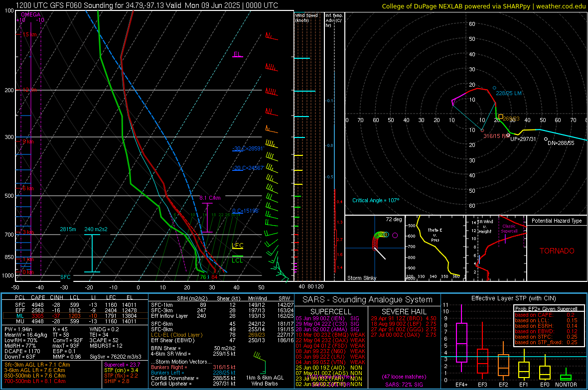
Task: Select the SFC parcel row
Action: [x=75, y=305]
